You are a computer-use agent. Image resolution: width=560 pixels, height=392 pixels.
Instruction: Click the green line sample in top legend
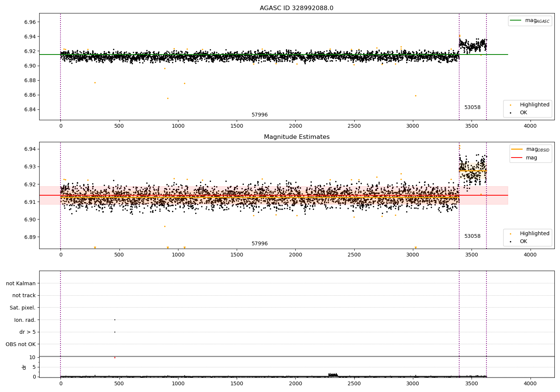(516, 21)
